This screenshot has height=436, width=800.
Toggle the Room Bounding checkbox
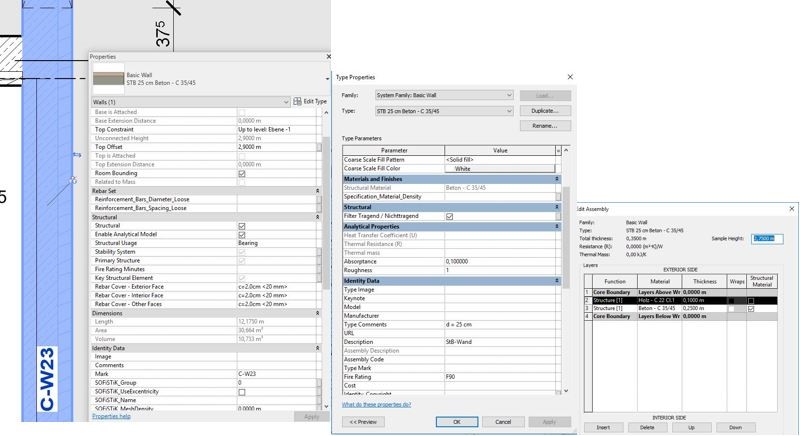[242, 173]
